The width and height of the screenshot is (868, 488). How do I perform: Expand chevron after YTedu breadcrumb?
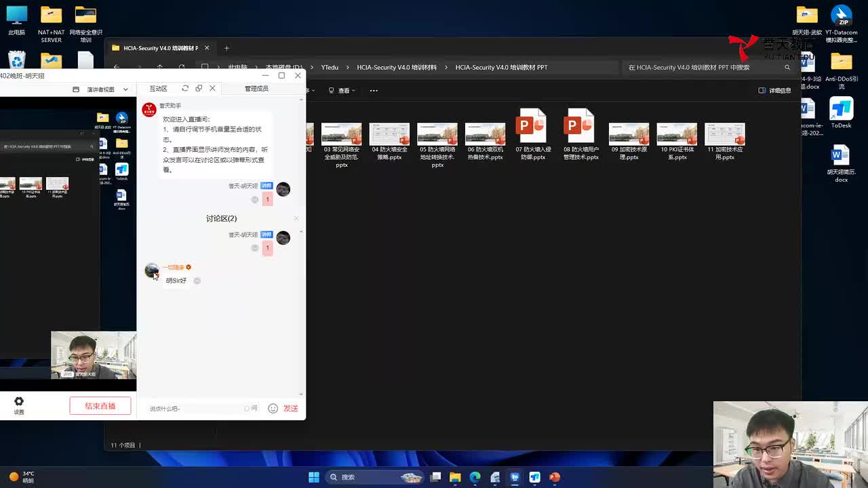click(348, 67)
